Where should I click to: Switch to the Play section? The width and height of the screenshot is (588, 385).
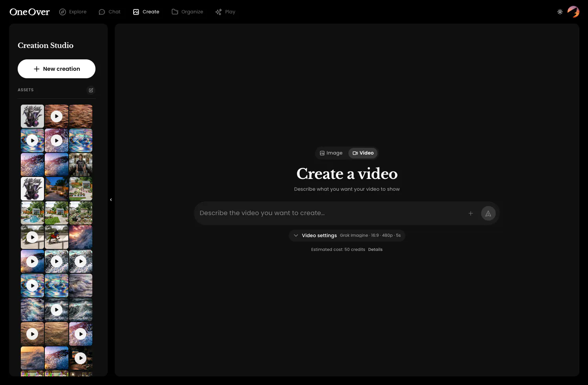click(225, 12)
